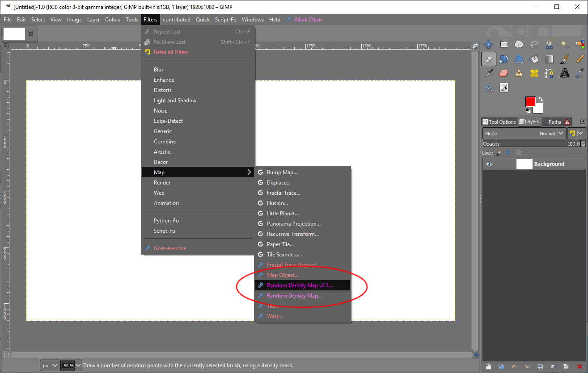Toggle Lock pixels paintbrush icon
The image size is (588, 373).
pyautogui.click(x=499, y=153)
